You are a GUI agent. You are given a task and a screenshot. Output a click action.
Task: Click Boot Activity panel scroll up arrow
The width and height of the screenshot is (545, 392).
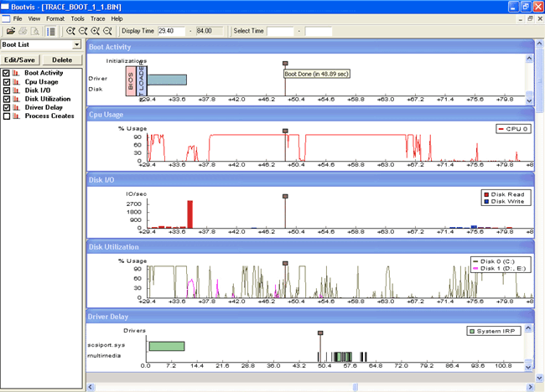[529, 59]
